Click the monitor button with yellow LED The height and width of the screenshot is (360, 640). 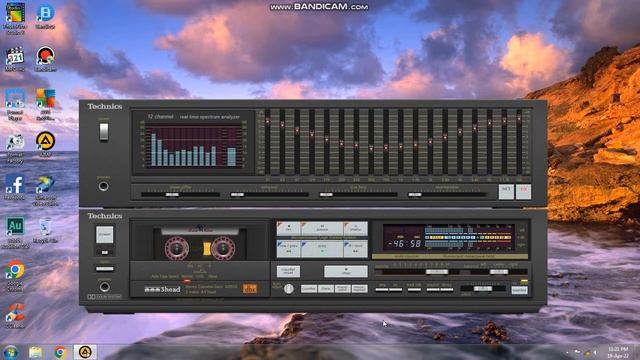click(519, 290)
